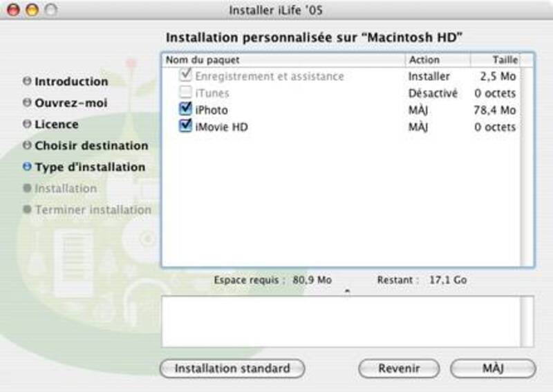Select the iTunes package name
Image resolution: width=553 pixels, height=392 pixels.
212,93
